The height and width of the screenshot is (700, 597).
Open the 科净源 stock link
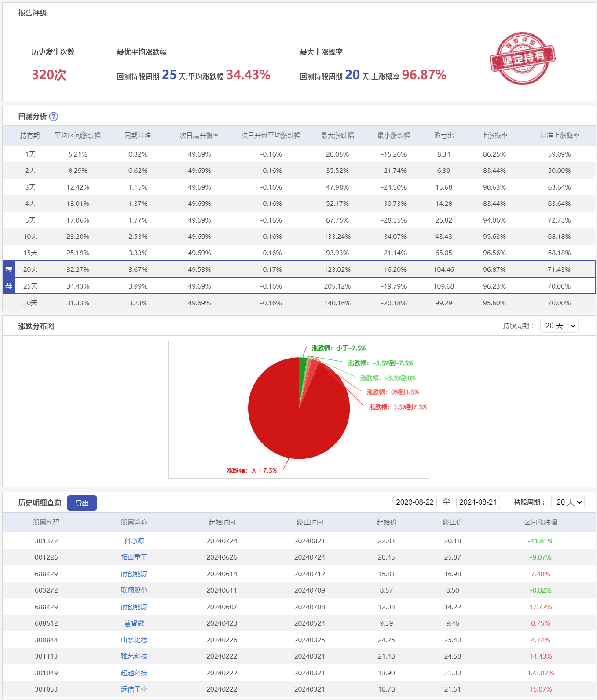point(134,541)
